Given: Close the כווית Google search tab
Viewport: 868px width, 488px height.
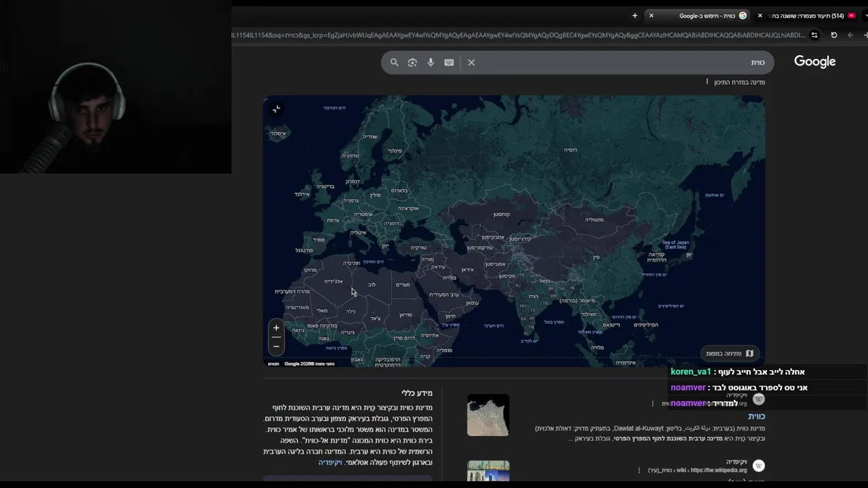Looking at the screenshot, I should [x=651, y=16].
